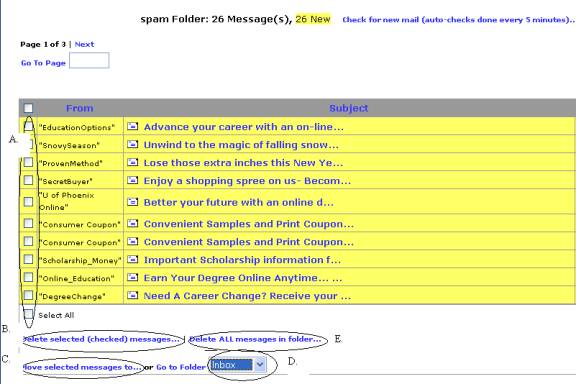
Task: Click the envelope icon beside Advance your career
Action: (x=133, y=126)
